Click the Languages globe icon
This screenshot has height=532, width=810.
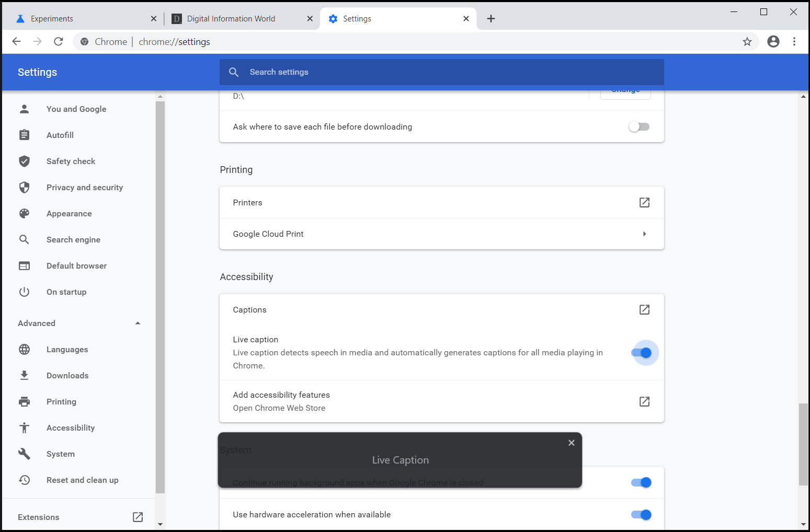point(24,349)
